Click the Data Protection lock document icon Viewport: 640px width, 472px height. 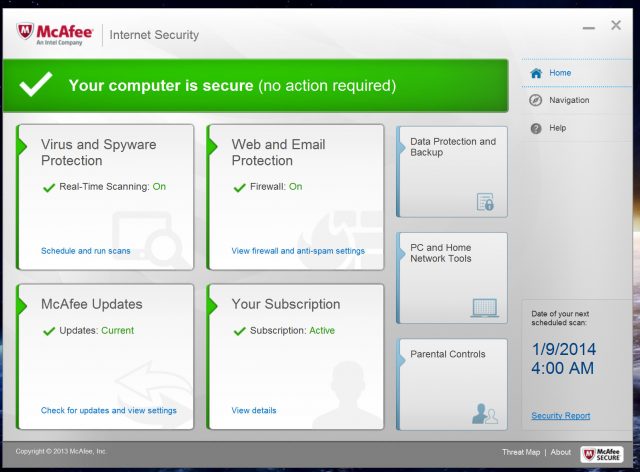(485, 202)
